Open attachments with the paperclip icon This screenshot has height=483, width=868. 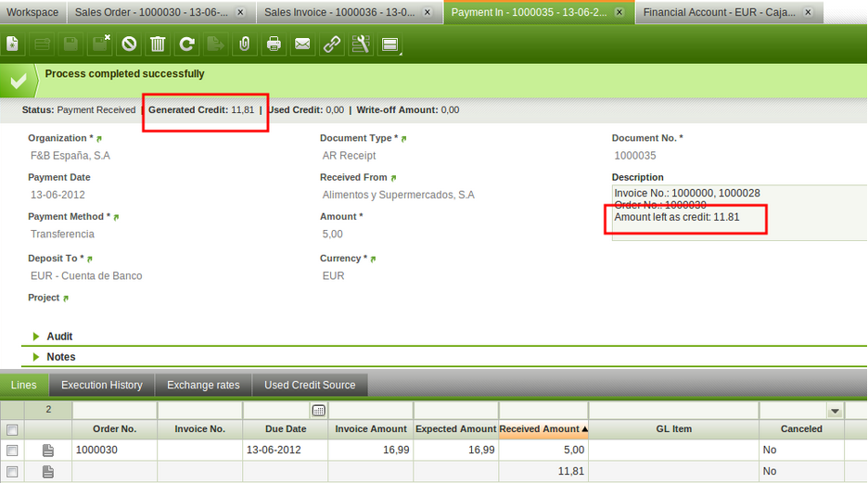point(245,44)
